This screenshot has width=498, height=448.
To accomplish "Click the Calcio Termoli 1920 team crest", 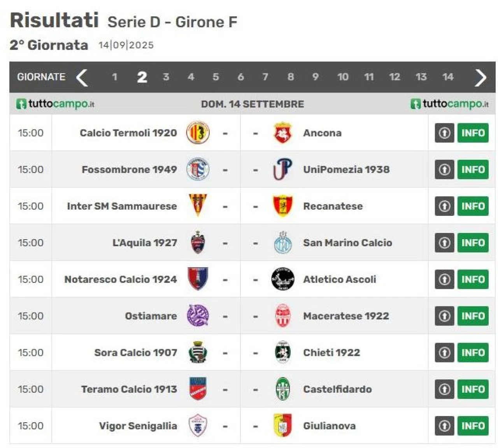I will coord(198,133).
